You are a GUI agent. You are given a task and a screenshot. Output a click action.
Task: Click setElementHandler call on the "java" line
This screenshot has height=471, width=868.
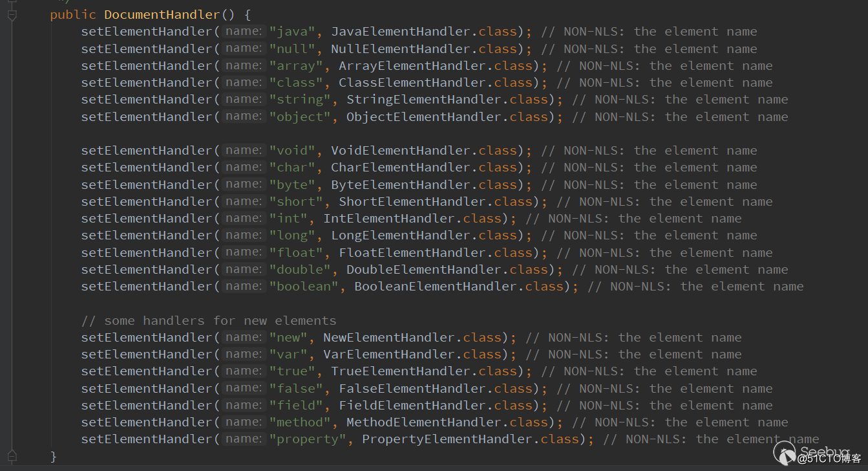pos(147,31)
